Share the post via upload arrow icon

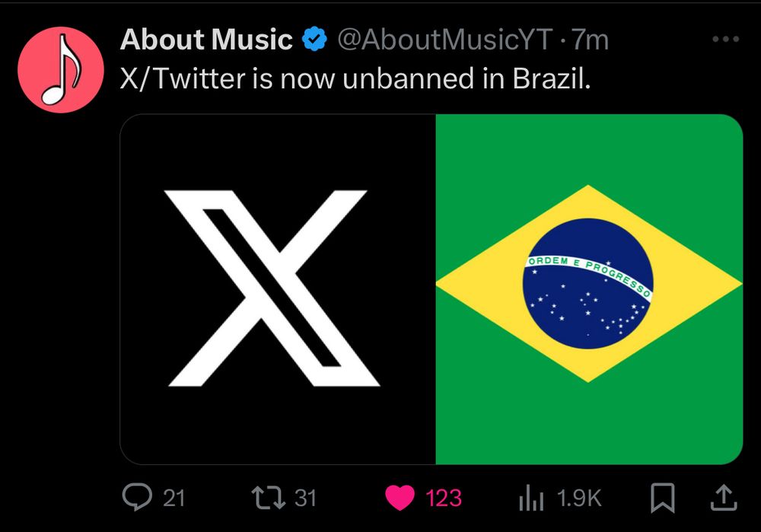point(723,498)
